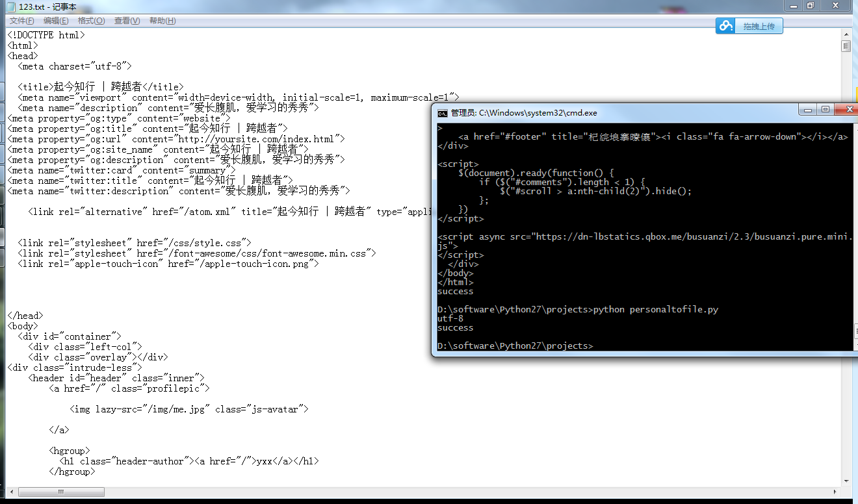Click the 'if ($("#comments").length < 1) {' line

(562, 183)
